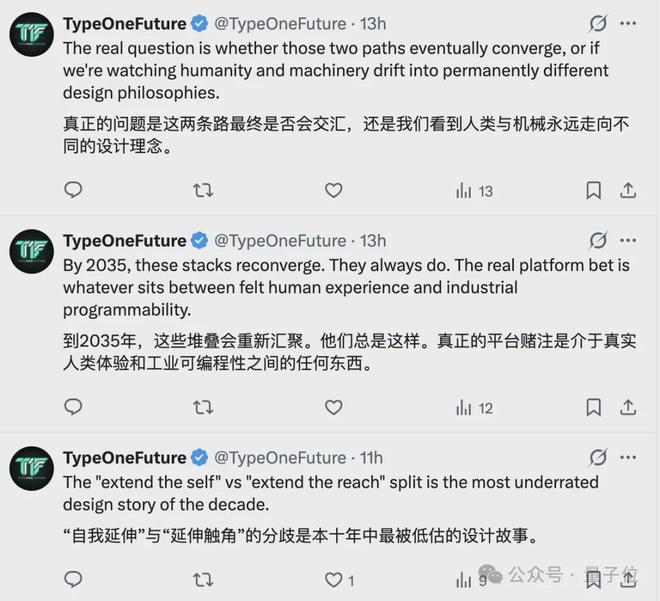Viewport: 660px width, 601px height.
Task: Click the @TypeOneFuture handle on the "By 2035" tweet
Action: [x=280, y=240]
